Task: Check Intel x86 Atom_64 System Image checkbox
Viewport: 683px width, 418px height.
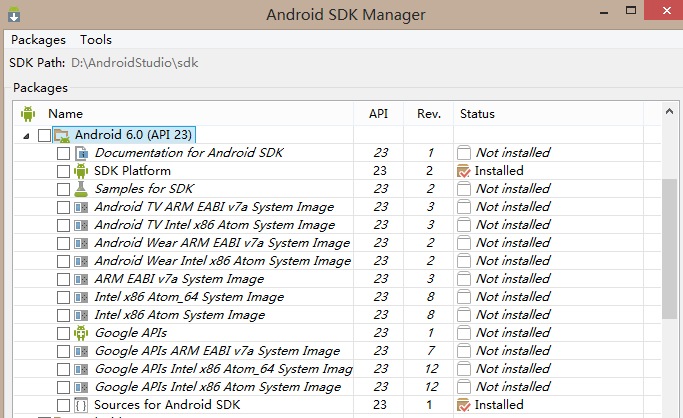Action: coord(63,297)
